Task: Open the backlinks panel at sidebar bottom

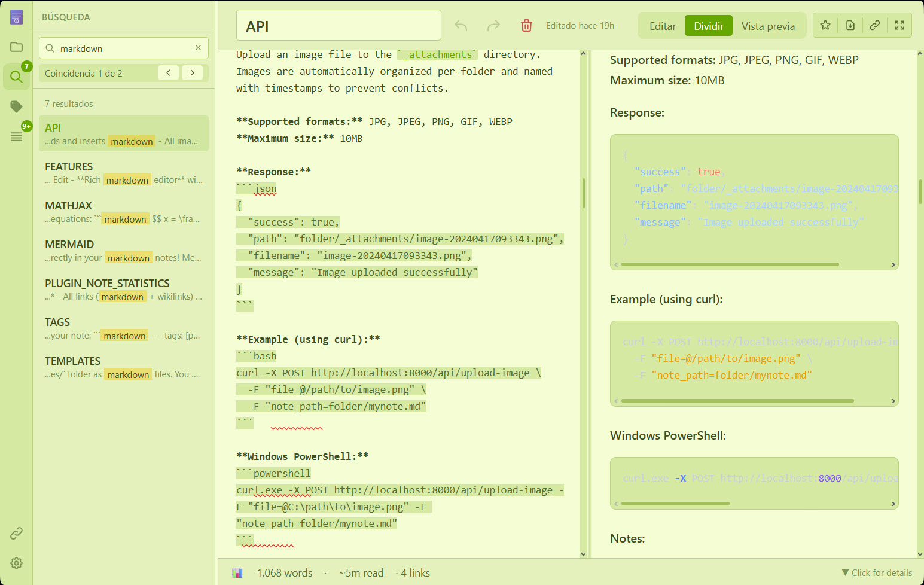Action: 16,533
